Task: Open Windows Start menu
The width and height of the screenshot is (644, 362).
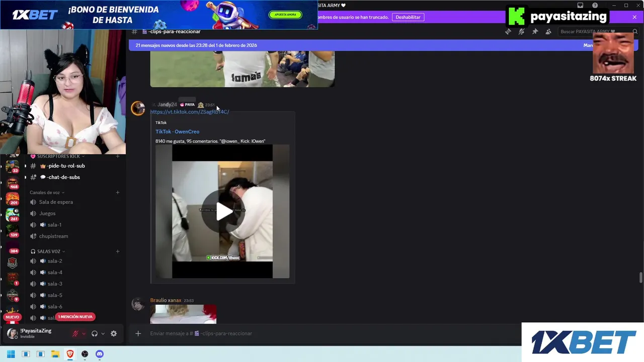Action: point(11,354)
